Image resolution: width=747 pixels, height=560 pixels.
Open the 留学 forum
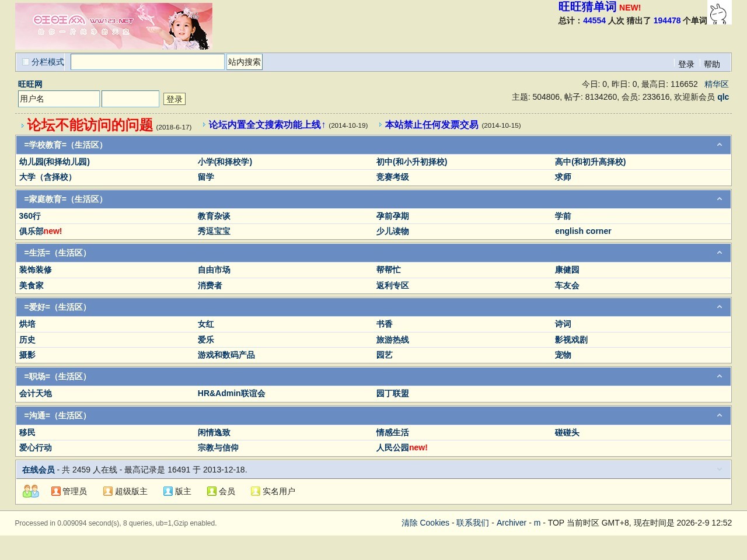(x=205, y=177)
